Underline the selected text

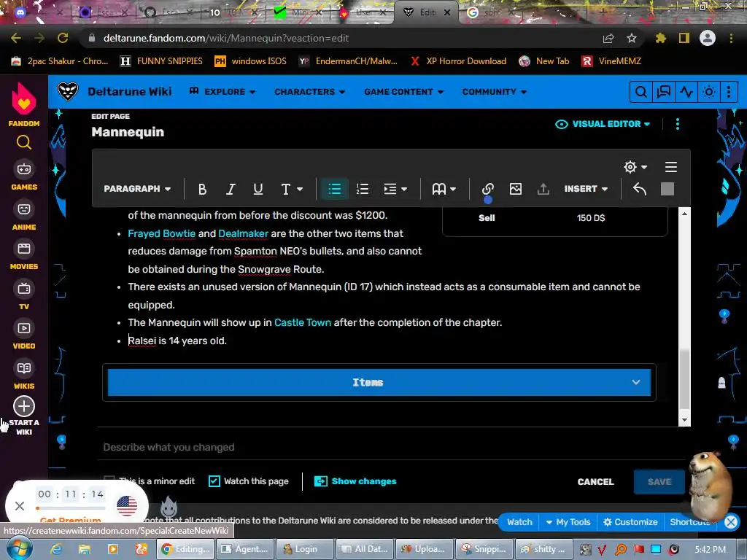coord(258,189)
